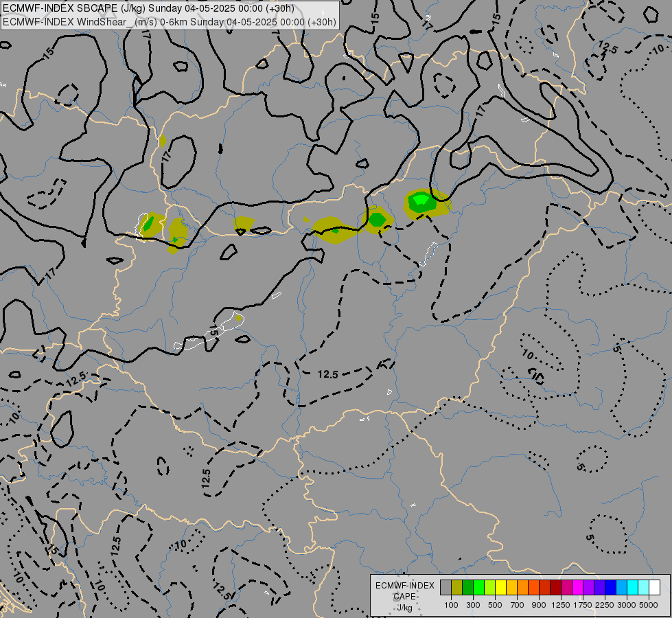Pick the pinkish-magenta swatch right of 1250 tick
Viewport: 672px width, 618px height.
tap(566, 588)
